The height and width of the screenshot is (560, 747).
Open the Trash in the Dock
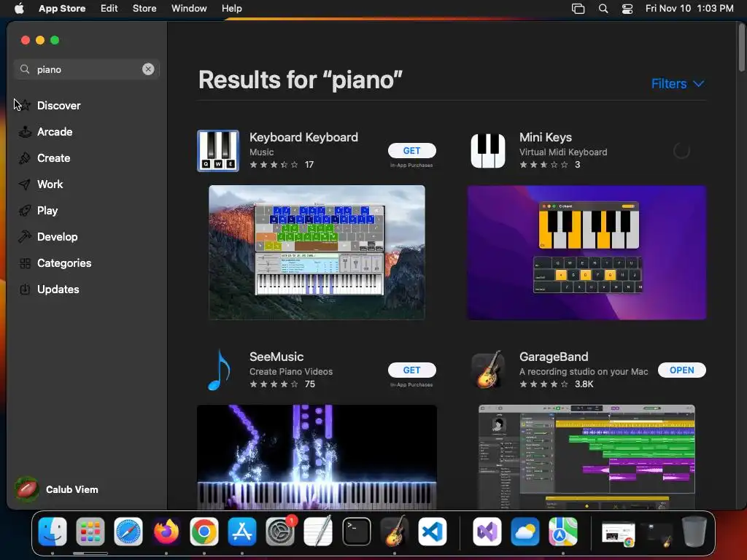[694, 532]
